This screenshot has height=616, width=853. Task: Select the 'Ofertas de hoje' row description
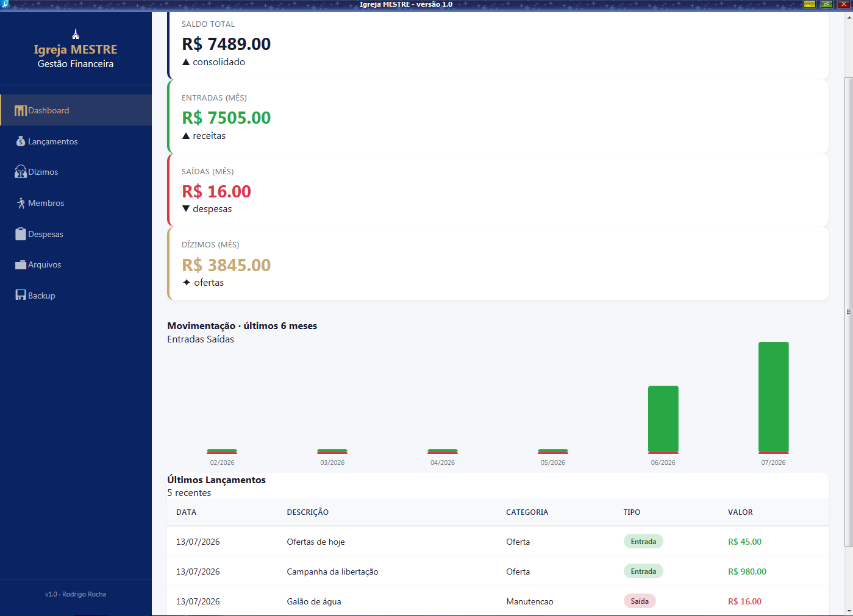coord(316,542)
